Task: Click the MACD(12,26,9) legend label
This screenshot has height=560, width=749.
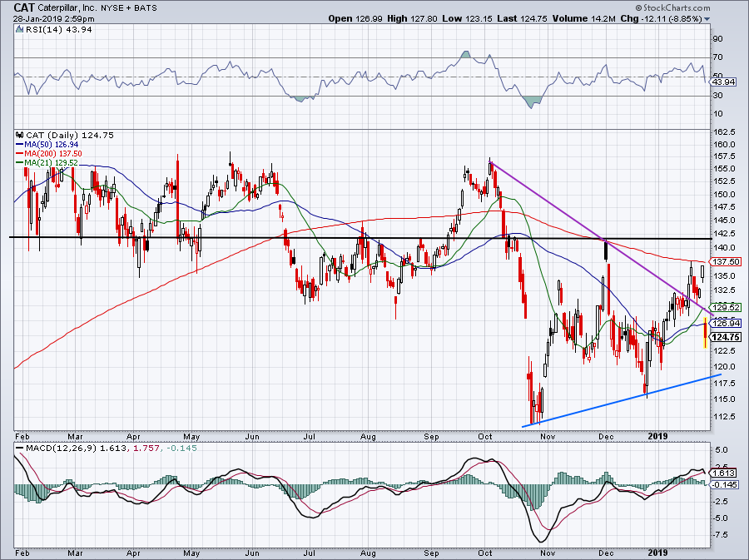Action: click(x=62, y=448)
